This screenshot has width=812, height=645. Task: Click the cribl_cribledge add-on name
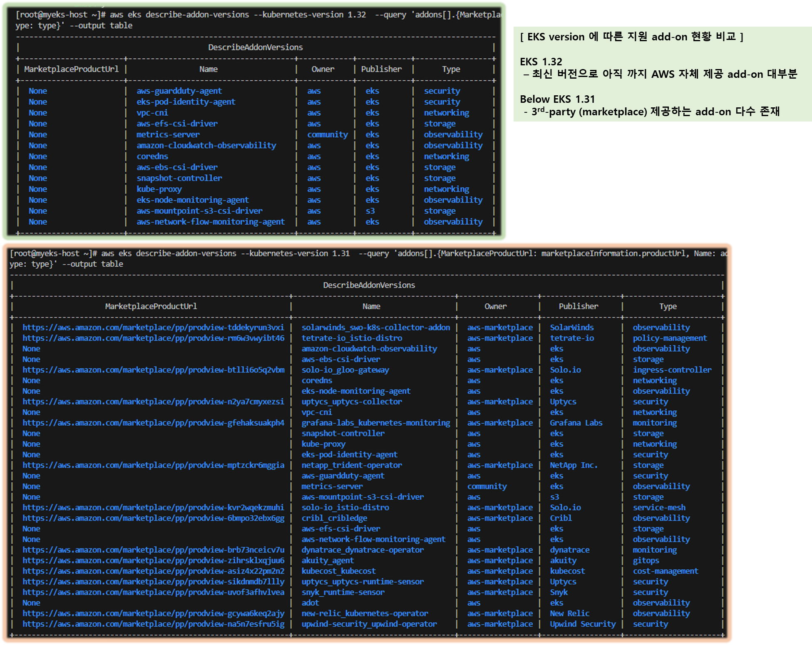(x=334, y=518)
